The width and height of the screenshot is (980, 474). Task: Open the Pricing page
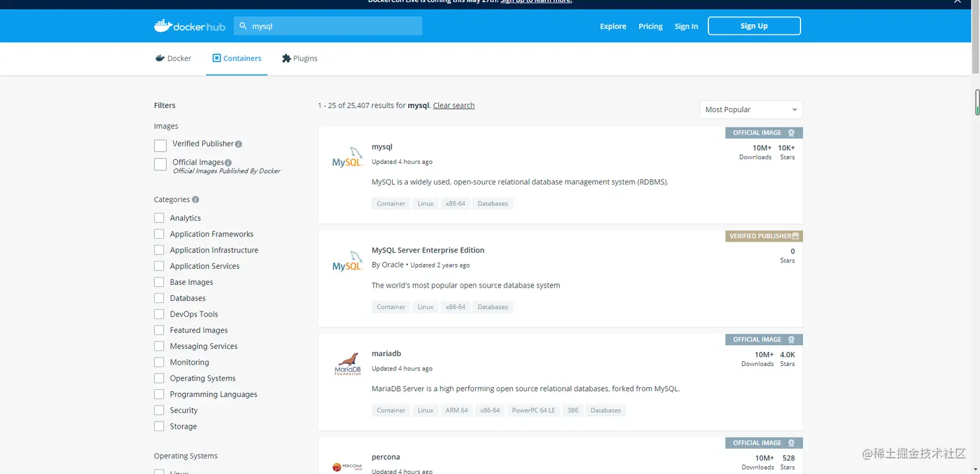coord(651,26)
